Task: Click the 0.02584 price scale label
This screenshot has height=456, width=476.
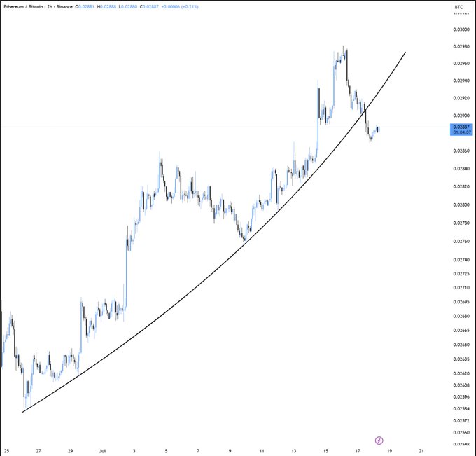Action: pyautogui.click(x=461, y=409)
